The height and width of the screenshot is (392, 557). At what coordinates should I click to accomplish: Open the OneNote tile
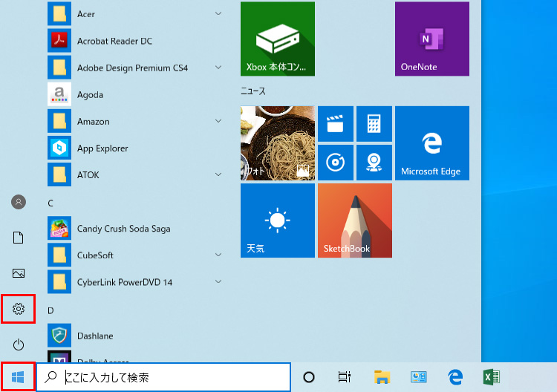431,39
